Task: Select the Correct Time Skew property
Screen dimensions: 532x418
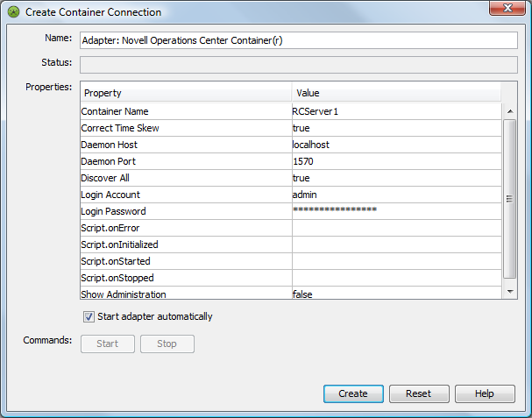Action: coord(186,128)
